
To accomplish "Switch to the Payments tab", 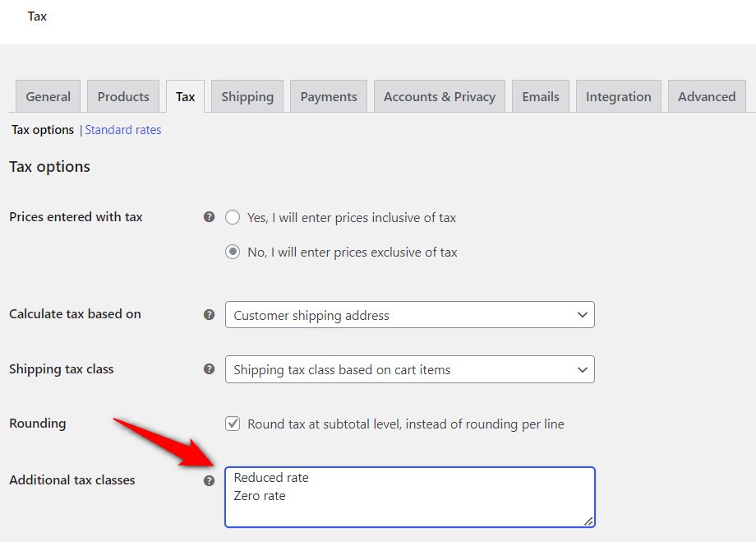I will click(x=328, y=95).
